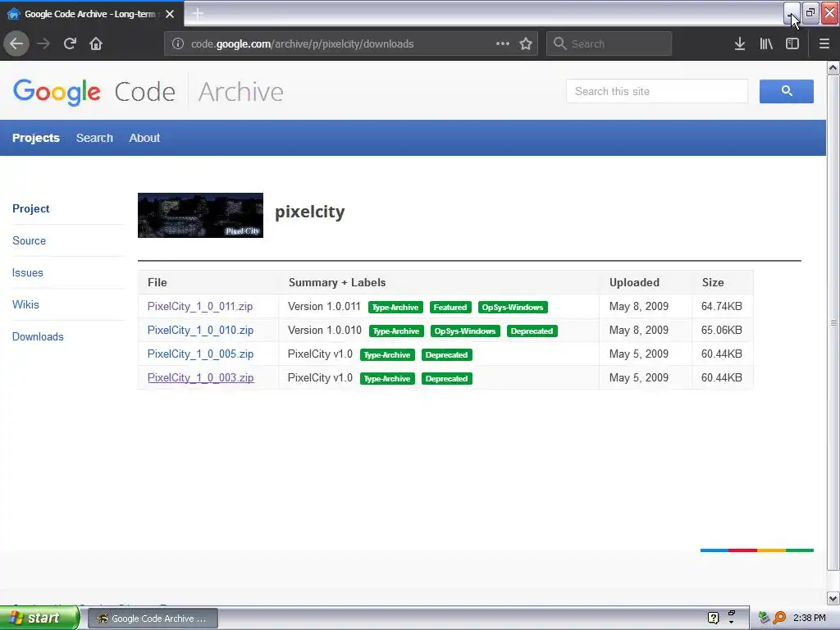Click the orange magnifier tray icon
Screen dimensions: 840x630
coord(779,618)
